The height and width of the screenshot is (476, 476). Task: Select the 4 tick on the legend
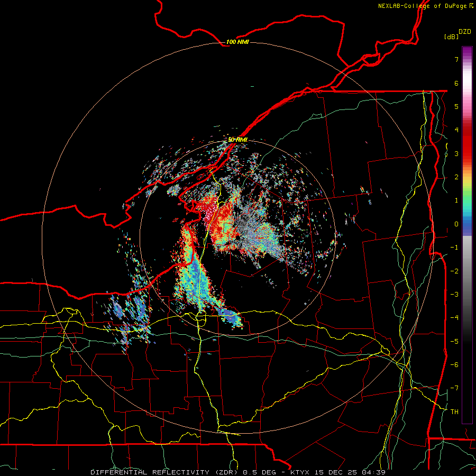pyautogui.click(x=456, y=130)
